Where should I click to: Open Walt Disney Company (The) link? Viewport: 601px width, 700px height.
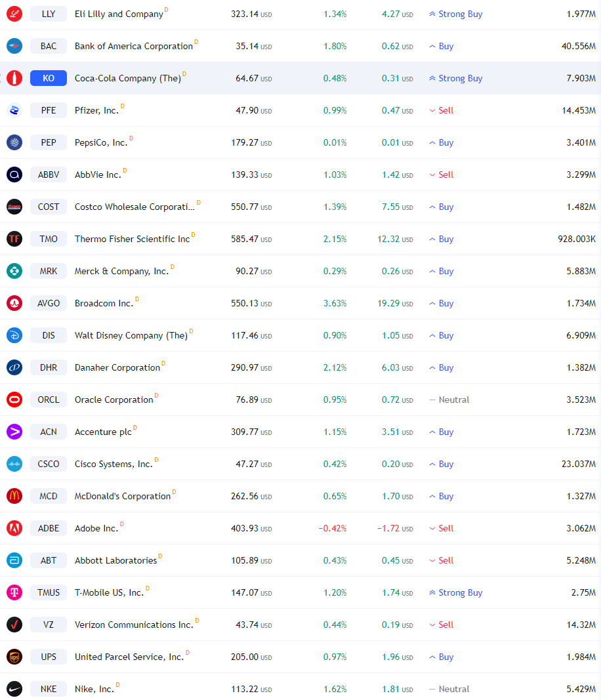131,336
